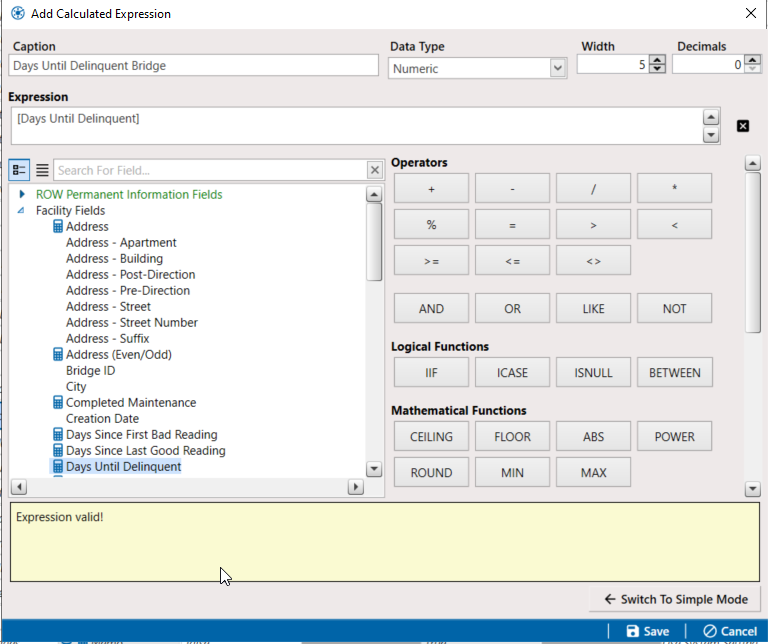This screenshot has width=768, height=644.
Task: Click functions panel scroll down arrow
Action: 752,489
